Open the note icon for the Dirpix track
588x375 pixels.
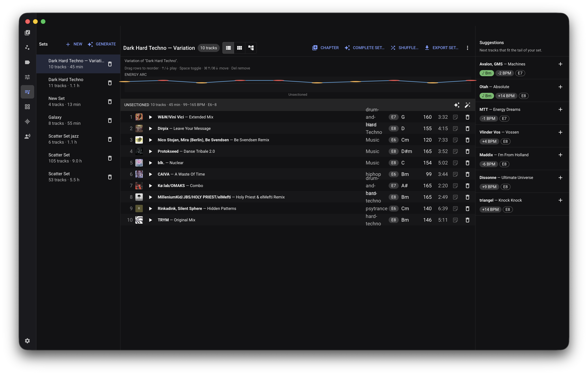point(455,128)
